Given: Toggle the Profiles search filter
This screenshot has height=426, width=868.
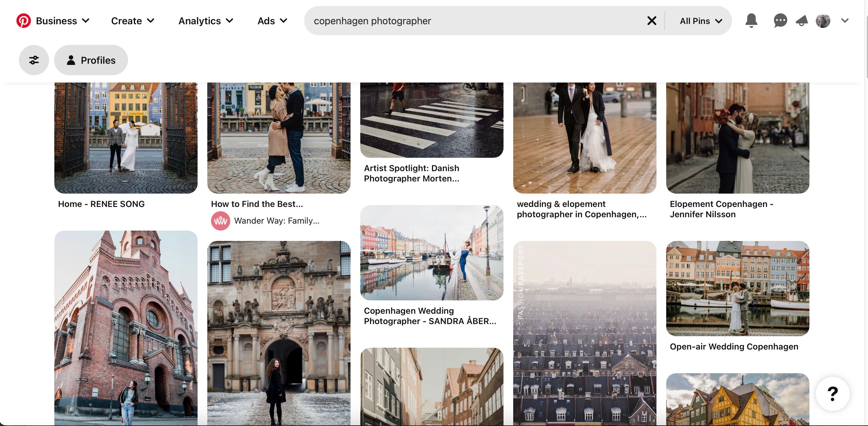Looking at the screenshot, I should pos(91,60).
